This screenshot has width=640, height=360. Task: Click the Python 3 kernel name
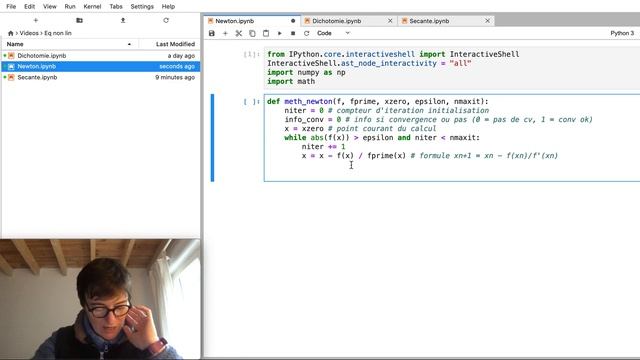(622, 33)
